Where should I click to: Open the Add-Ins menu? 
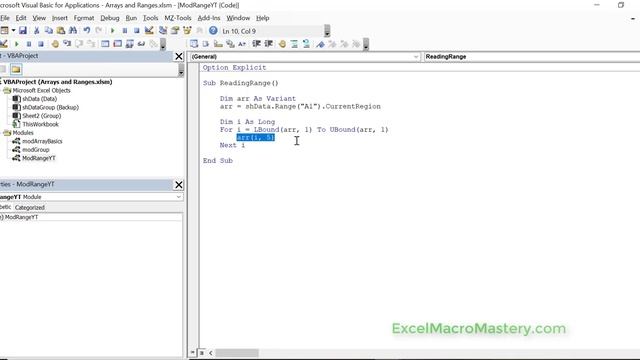pos(209,18)
